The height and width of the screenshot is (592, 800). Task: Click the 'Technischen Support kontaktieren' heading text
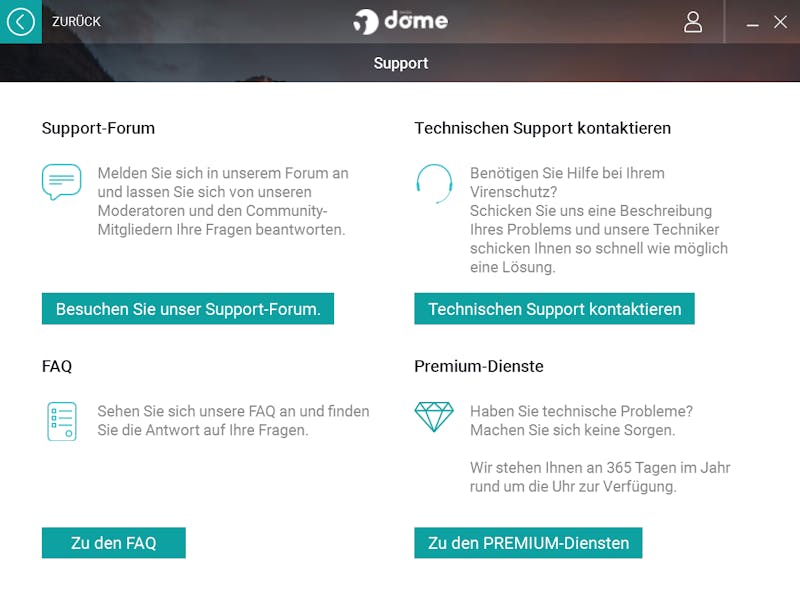point(542,128)
